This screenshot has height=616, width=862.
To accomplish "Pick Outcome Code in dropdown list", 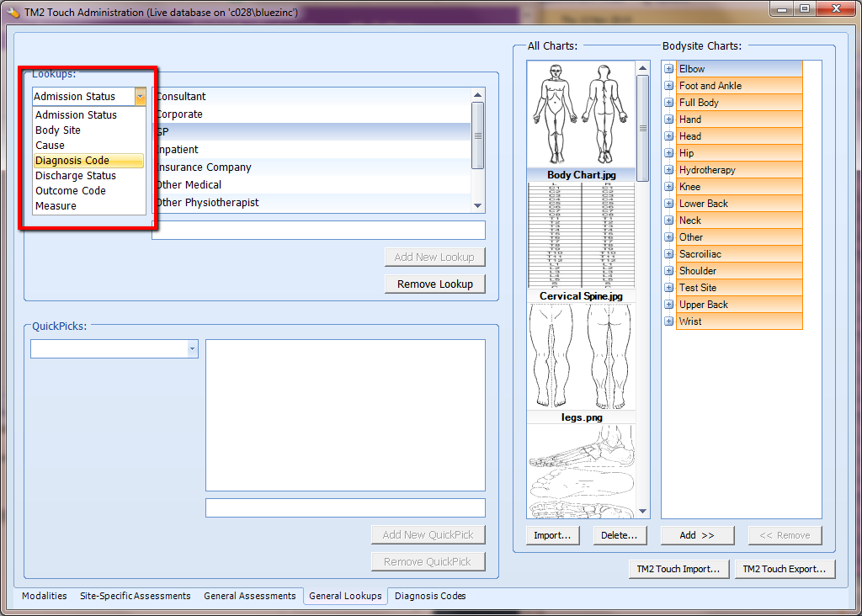I will pyautogui.click(x=88, y=191).
